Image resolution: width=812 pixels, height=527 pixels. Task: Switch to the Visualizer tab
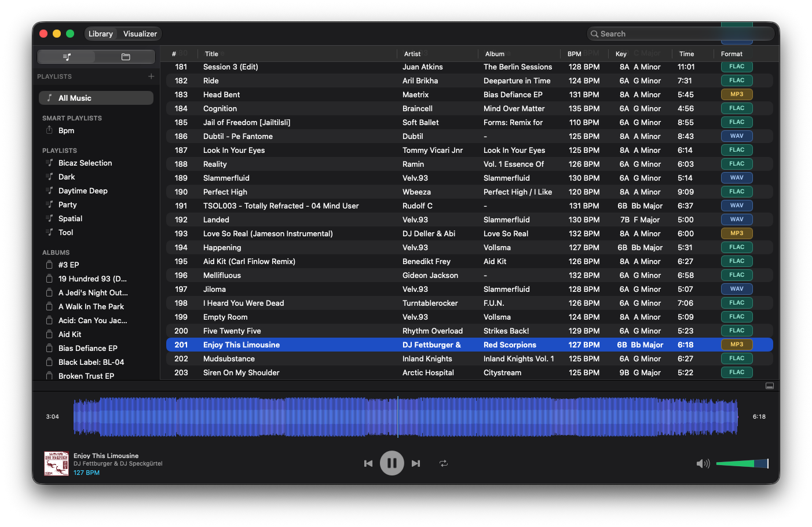[x=140, y=34]
